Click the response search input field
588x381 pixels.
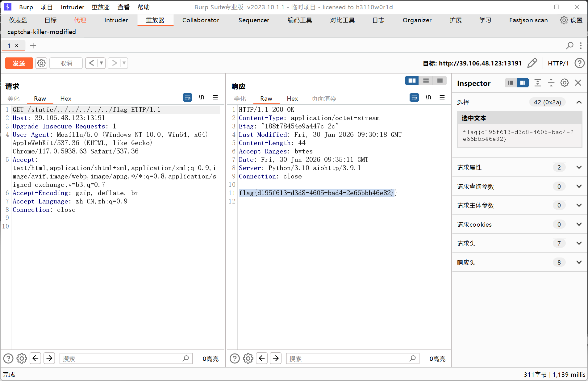pos(352,358)
